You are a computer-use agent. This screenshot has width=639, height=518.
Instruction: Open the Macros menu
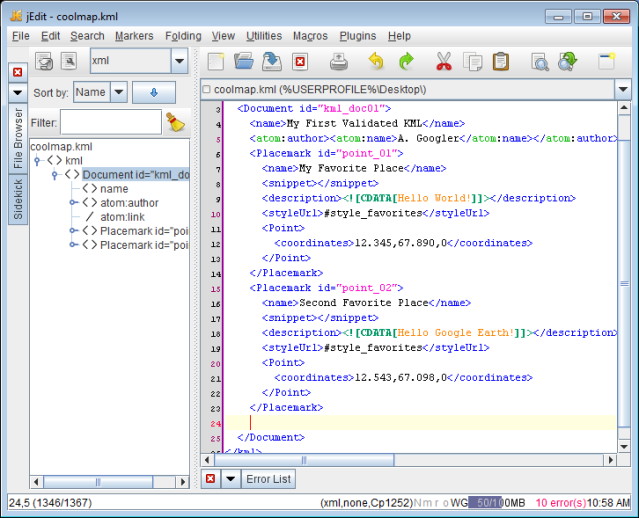click(310, 36)
